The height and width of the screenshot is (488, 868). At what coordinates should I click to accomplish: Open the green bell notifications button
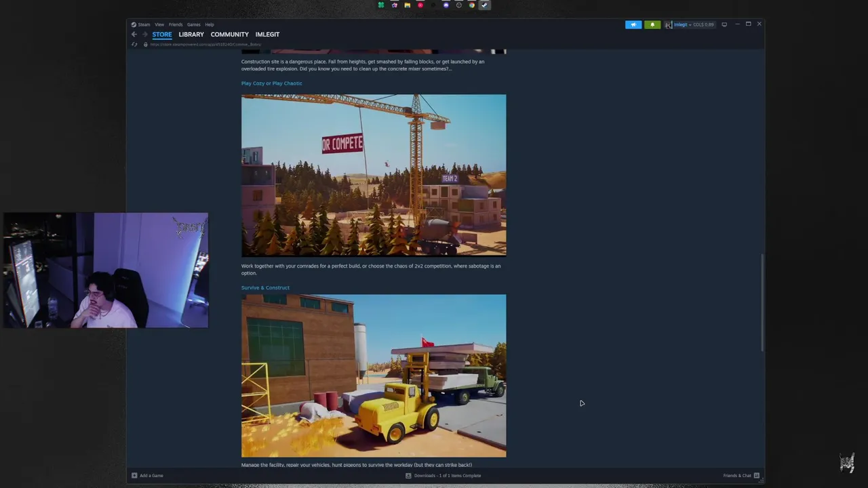[x=652, y=24]
